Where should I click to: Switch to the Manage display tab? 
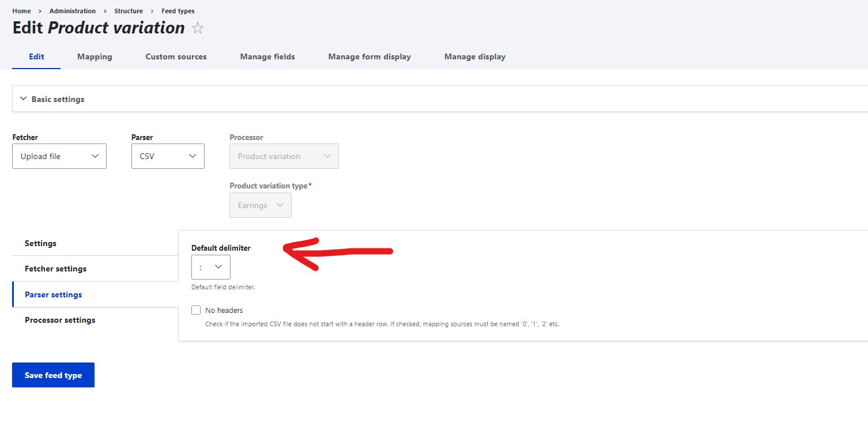475,56
